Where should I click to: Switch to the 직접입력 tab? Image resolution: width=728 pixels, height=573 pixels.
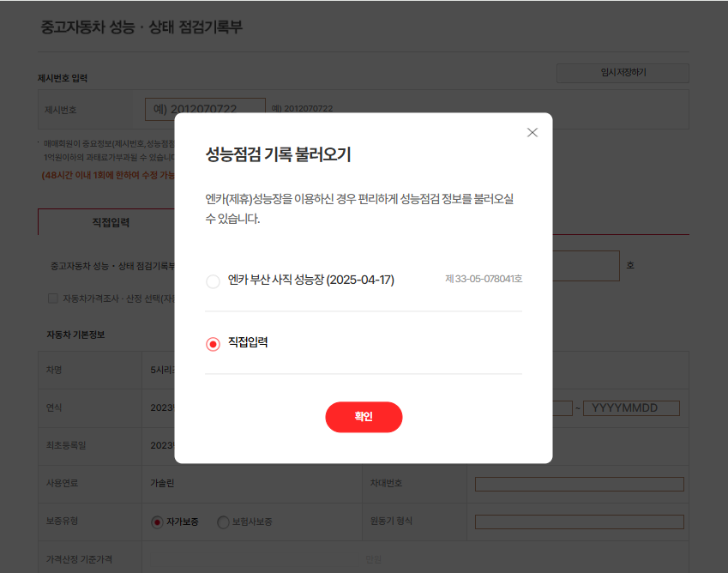(x=111, y=222)
